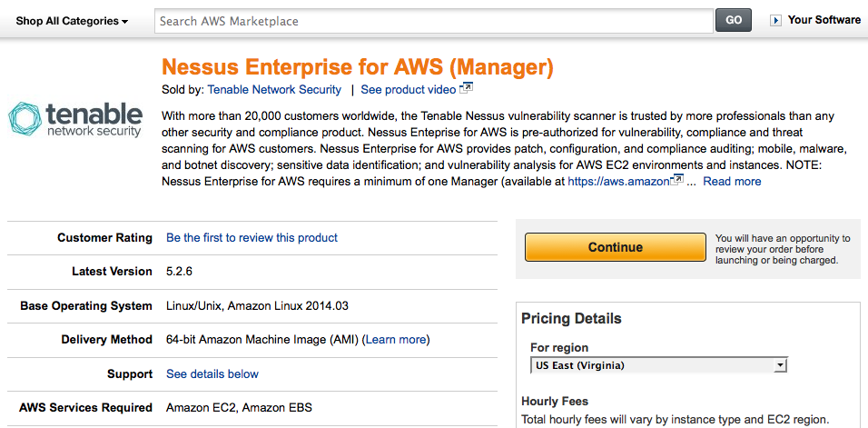Image resolution: width=868 pixels, height=428 pixels.
Task: Click the Nessus Enterprise for AWS (Manager) title
Action: pos(358,67)
